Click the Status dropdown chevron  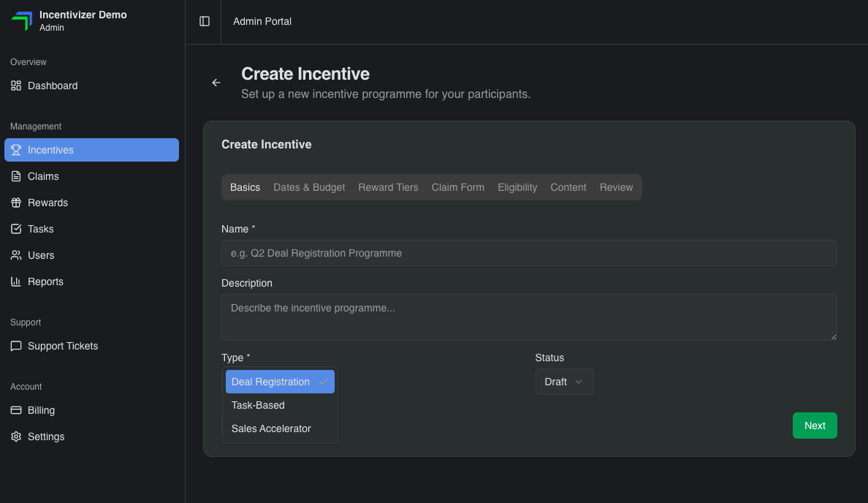[579, 382]
